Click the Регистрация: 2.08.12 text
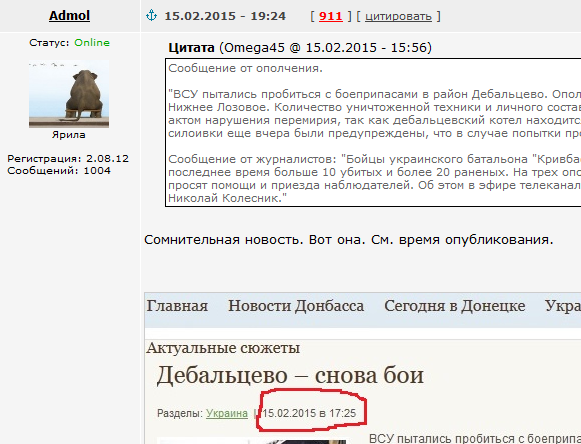Screen dimensions: 581x444 pyautogui.click(x=68, y=159)
